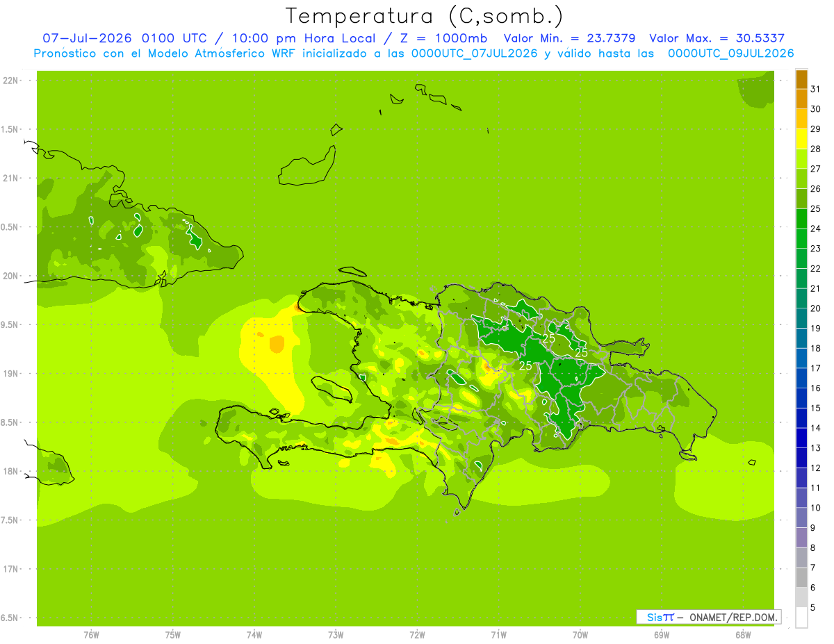The height and width of the screenshot is (644, 834).
Task: Click the yellow legend swatch between 28 and 29
Action: [x=801, y=139]
